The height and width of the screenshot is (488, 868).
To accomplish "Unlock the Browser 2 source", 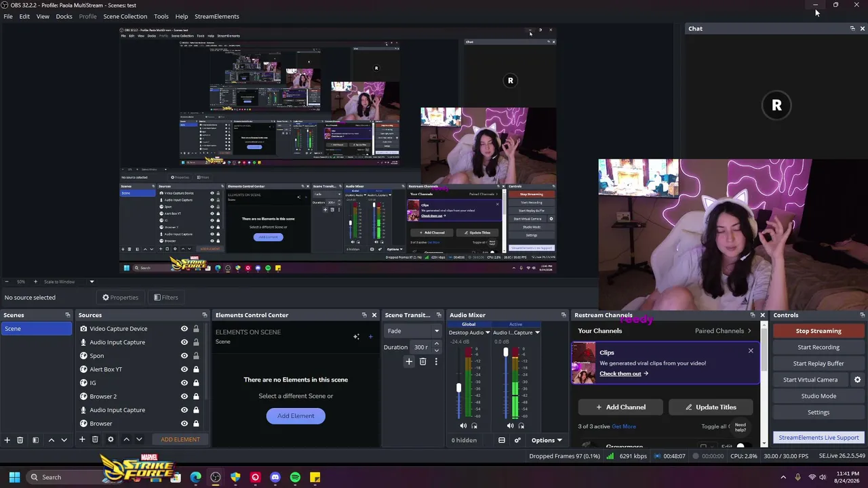I will 196,396.
